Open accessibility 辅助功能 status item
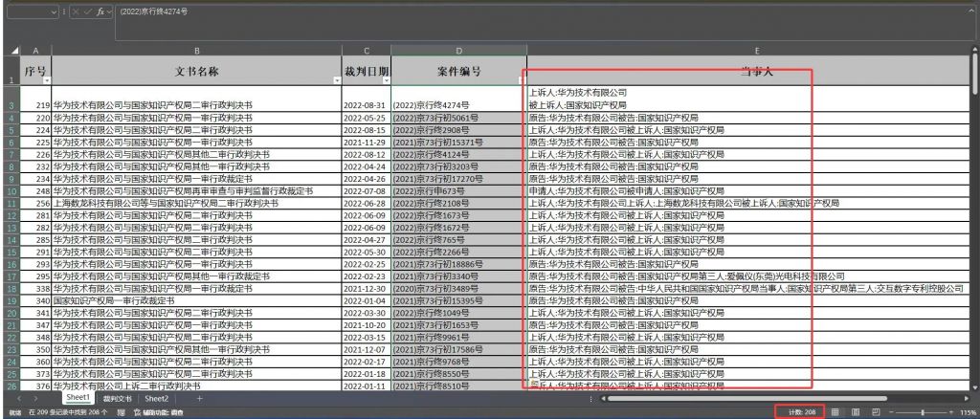980x419 pixels. 158,412
